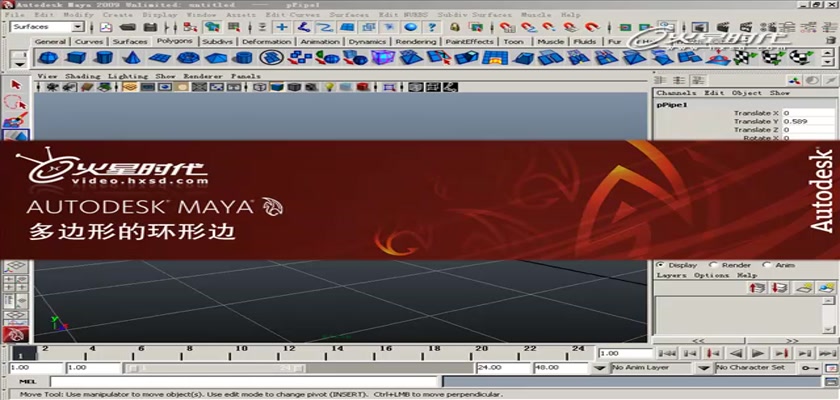
Task: Create a polygon cylinder from shelf
Action: point(104,57)
